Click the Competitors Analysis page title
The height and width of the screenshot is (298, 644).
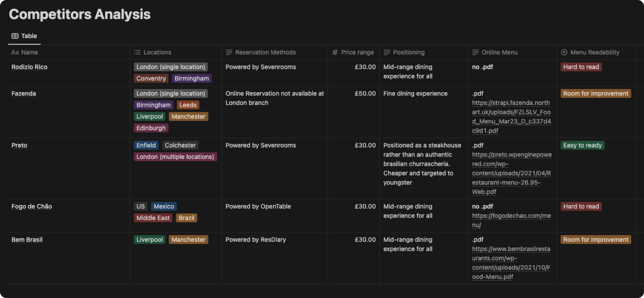[80, 14]
